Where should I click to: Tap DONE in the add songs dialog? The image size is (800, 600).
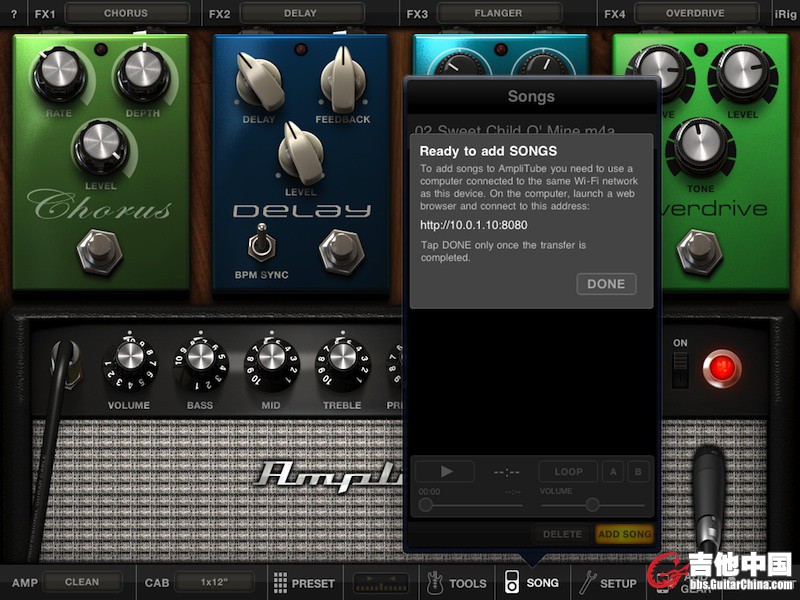pyautogui.click(x=606, y=284)
